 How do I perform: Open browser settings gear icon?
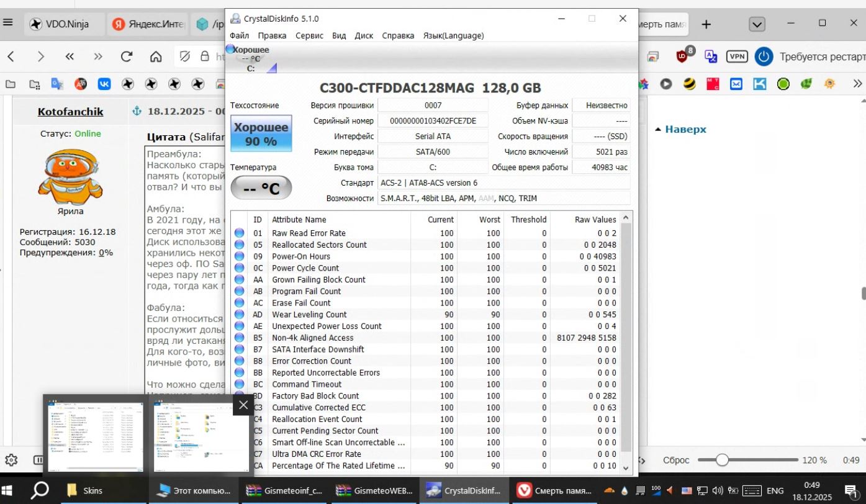[x=11, y=460]
